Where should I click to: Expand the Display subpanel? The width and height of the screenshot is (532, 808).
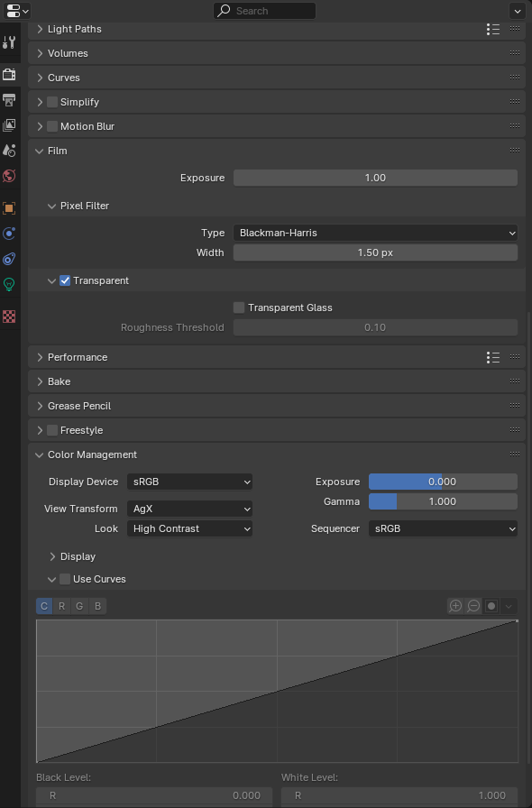coord(52,556)
